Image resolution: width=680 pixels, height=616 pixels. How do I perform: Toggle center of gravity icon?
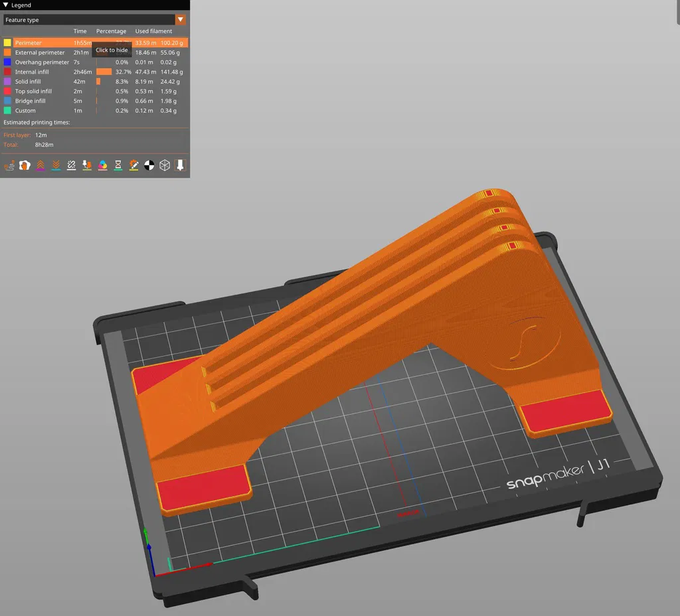[x=149, y=165]
